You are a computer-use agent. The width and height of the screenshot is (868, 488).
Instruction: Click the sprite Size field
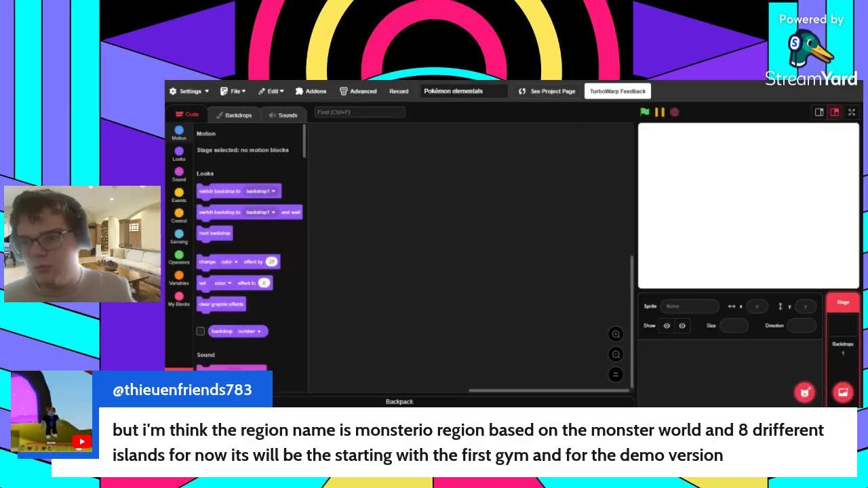(734, 326)
